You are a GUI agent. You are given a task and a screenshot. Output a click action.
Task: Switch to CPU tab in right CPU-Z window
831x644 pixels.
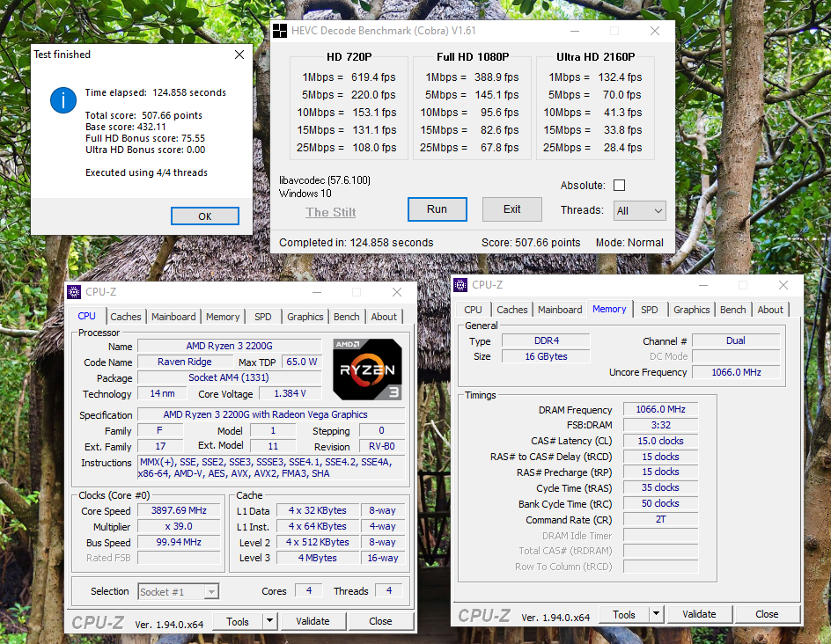pyautogui.click(x=474, y=310)
